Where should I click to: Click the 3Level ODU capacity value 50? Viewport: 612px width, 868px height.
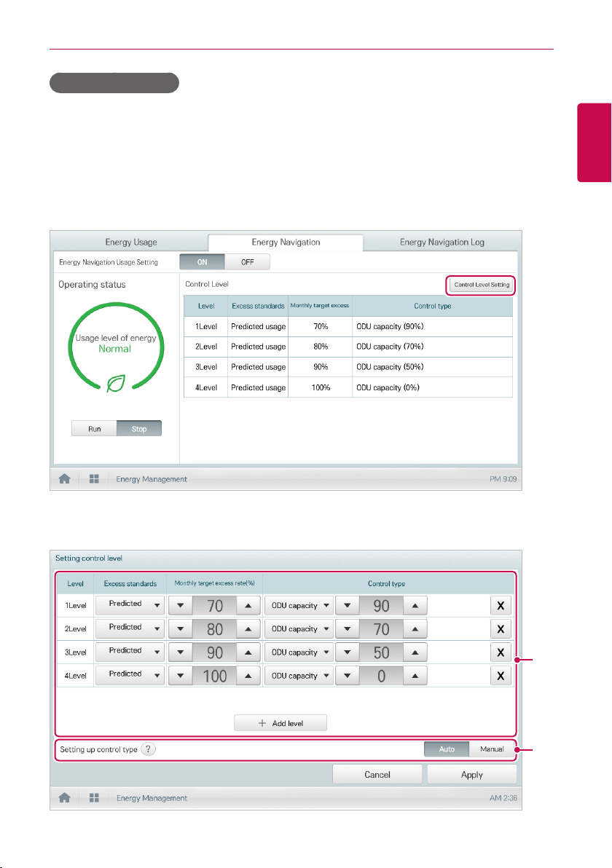(381, 652)
